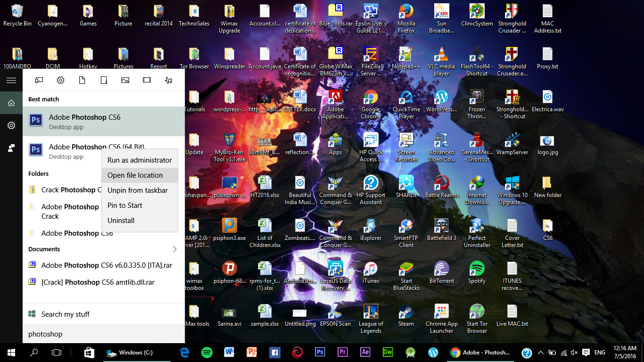Select Mozilla Firefox desktop shortcut
The image size is (644, 362).
coord(406,19)
